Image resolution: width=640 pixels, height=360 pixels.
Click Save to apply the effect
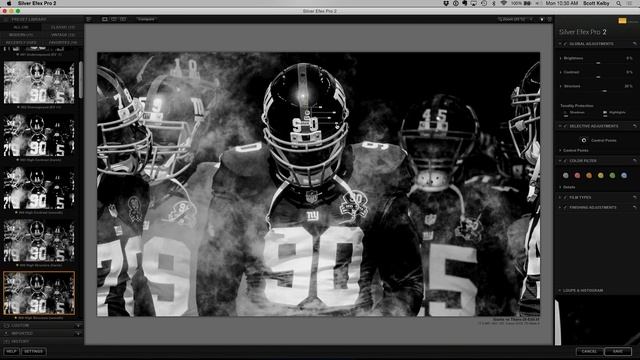pos(618,351)
